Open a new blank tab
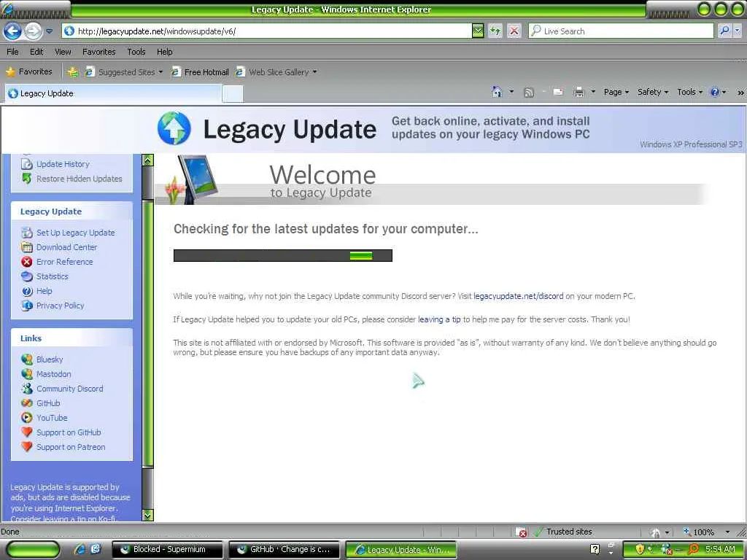The width and height of the screenshot is (747, 560). tap(233, 94)
